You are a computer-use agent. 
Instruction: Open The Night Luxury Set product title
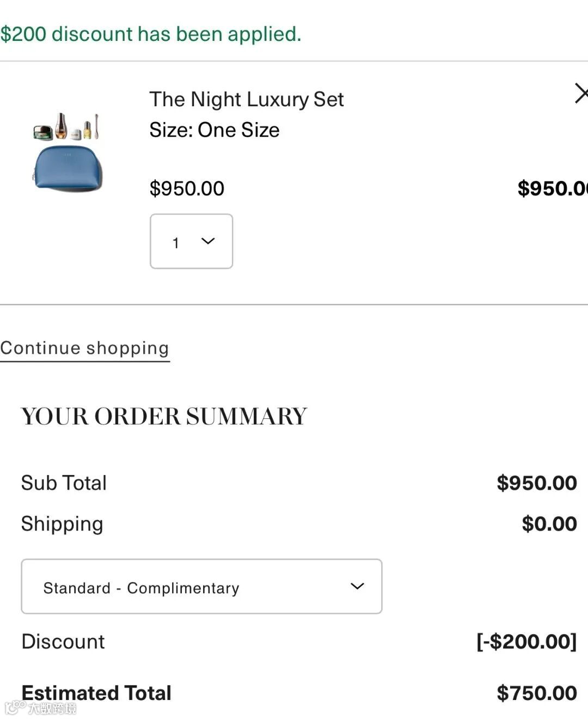click(x=247, y=99)
